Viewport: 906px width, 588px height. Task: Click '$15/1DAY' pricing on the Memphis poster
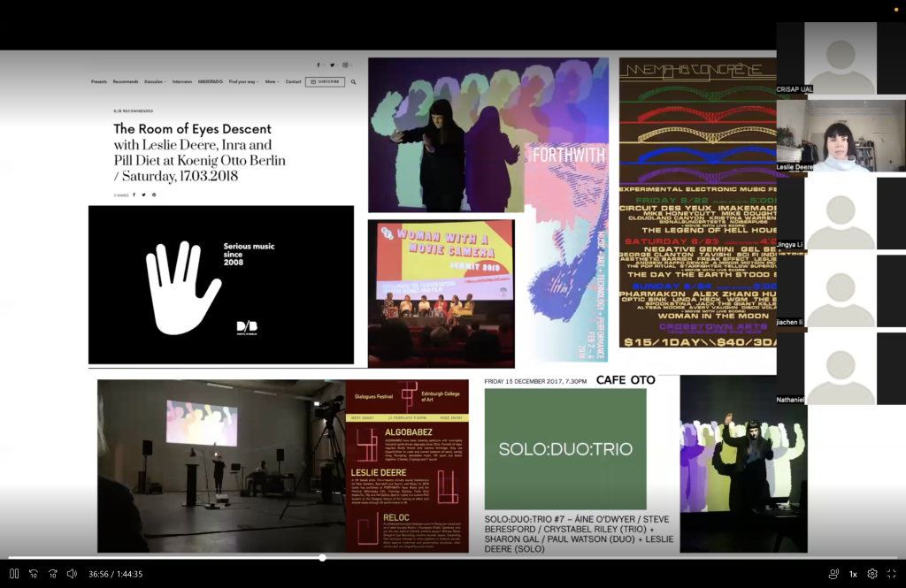point(662,342)
